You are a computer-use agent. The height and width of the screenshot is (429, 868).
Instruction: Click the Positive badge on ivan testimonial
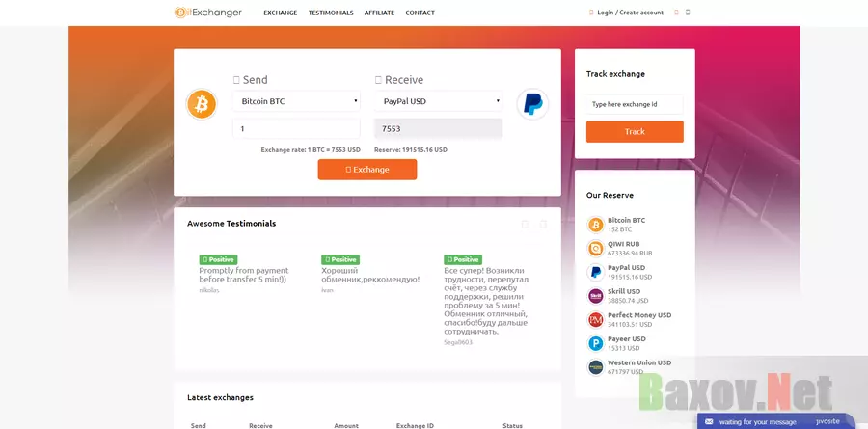[x=340, y=259]
